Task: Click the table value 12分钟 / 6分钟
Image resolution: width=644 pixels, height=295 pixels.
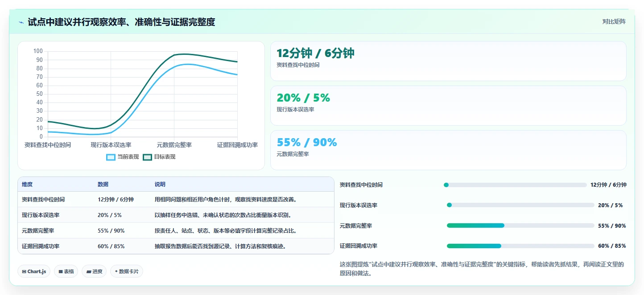Action: (x=116, y=200)
